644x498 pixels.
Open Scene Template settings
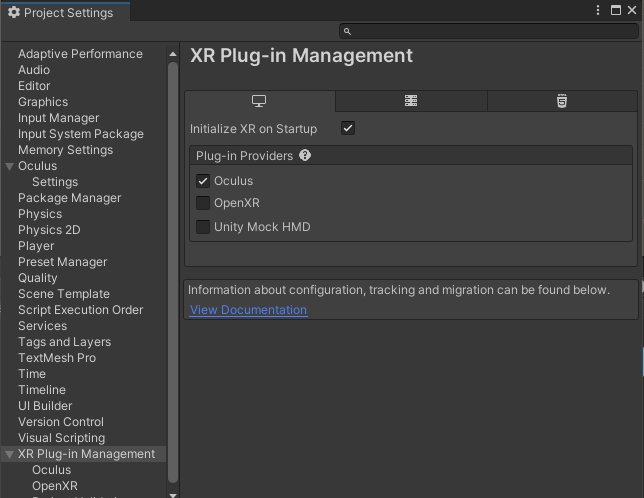(64, 294)
